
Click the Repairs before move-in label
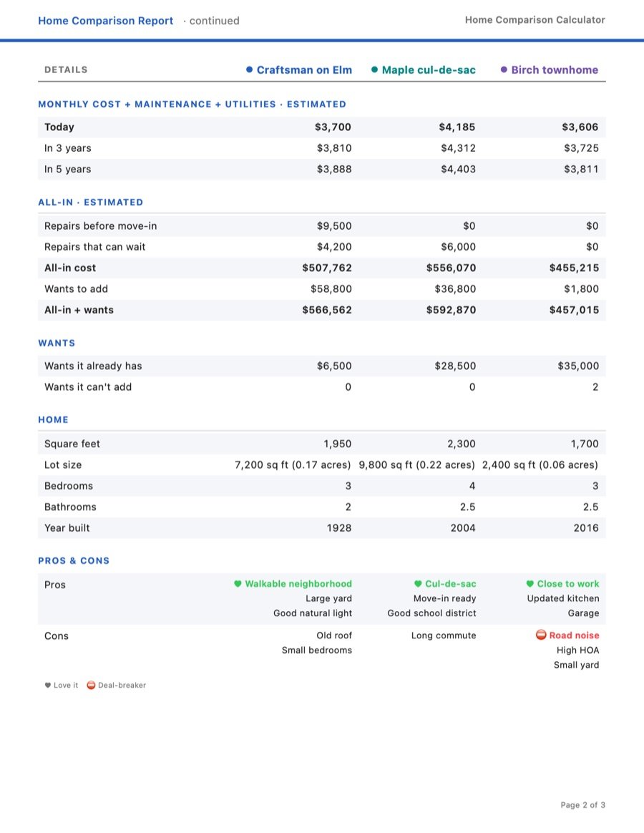pyautogui.click(x=100, y=225)
